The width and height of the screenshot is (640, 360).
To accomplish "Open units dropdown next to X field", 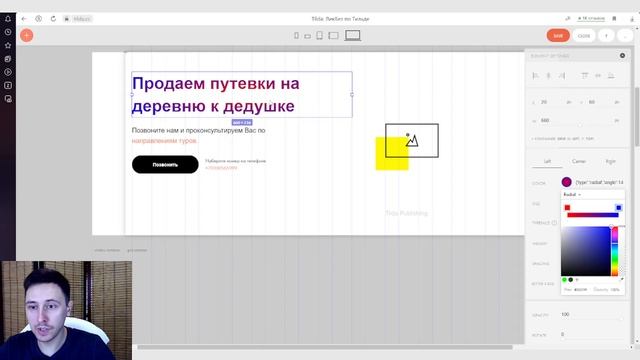I will coord(569,102).
